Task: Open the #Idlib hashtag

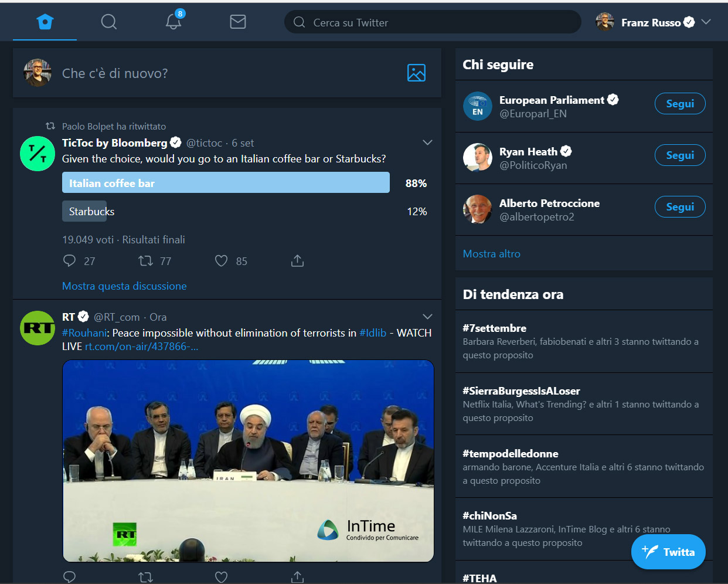Action: coord(373,332)
